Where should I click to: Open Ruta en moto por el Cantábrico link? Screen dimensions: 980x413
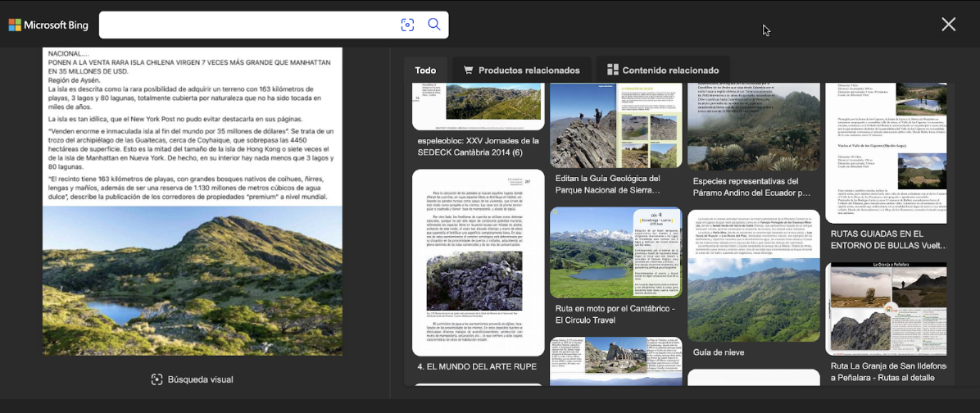[x=615, y=315]
